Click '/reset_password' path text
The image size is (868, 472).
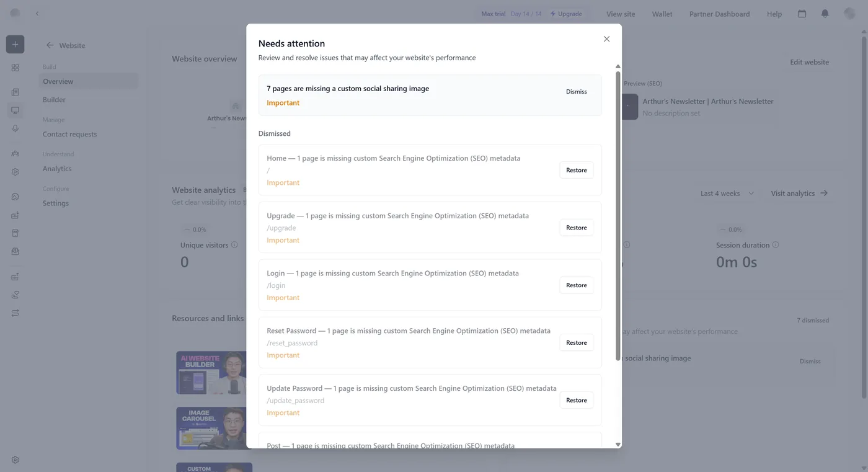(292, 343)
